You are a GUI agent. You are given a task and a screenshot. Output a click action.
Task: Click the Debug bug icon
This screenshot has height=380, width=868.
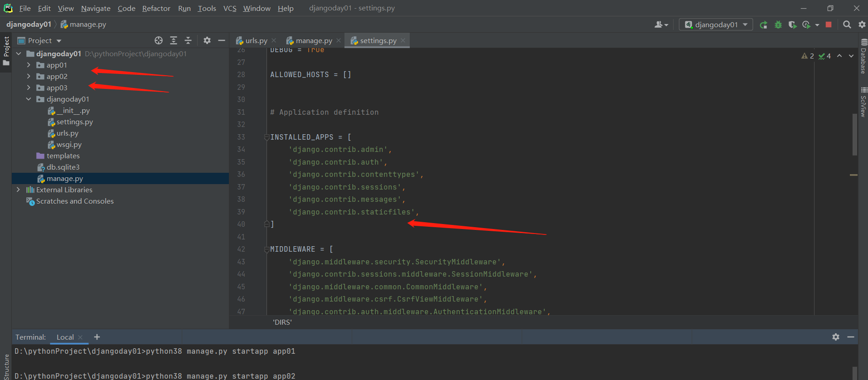point(778,24)
